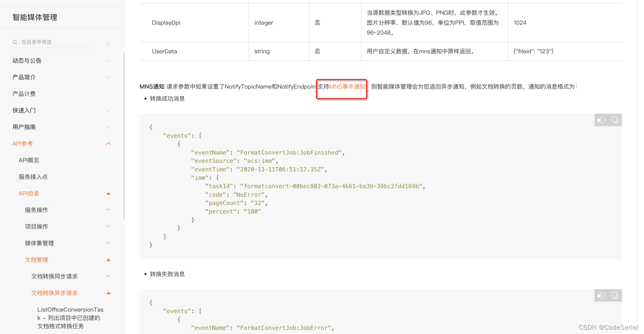The image size is (644, 334).
Task: Expand 文档转换同步请求 triangle arrow
Action: click(108, 277)
